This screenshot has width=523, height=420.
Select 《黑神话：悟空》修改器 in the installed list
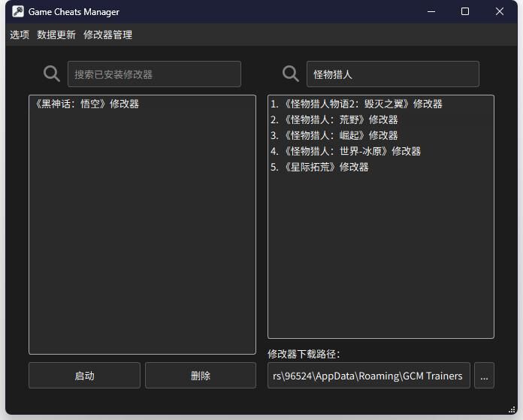click(87, 104)
